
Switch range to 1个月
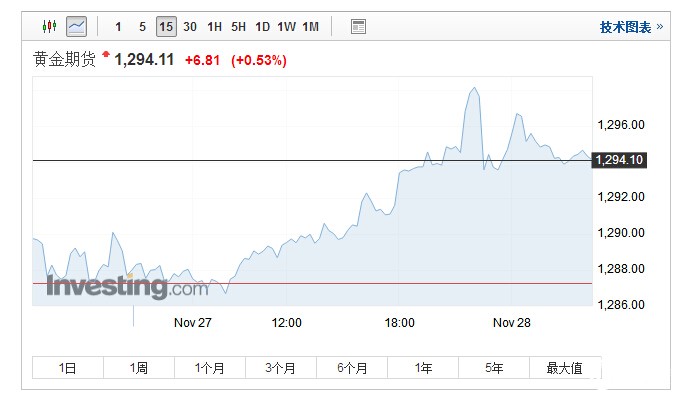point(210,368)
